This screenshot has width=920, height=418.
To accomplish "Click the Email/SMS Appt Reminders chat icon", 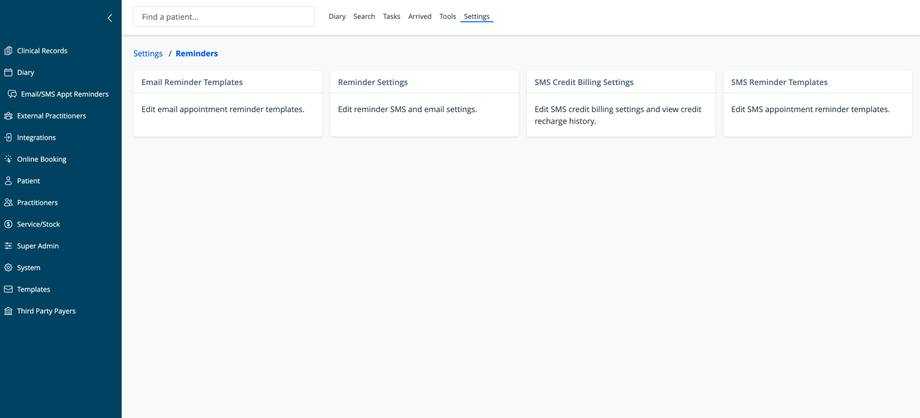I will pyautogui.click(x=12, y=94).
